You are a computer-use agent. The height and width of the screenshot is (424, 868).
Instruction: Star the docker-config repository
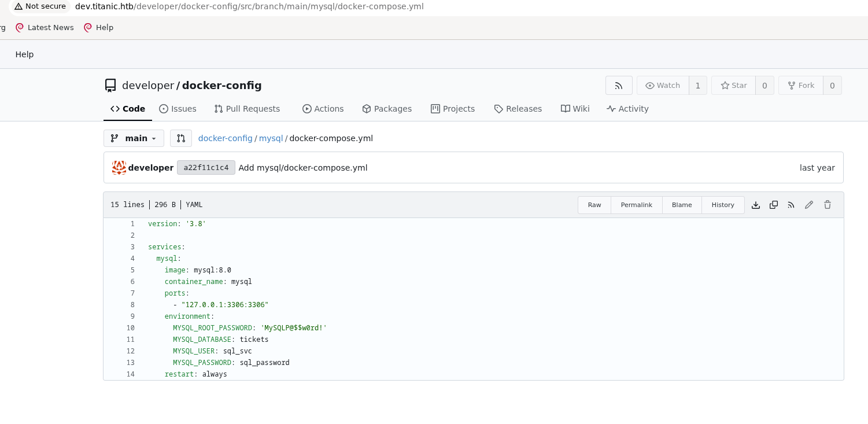coord(733,86)
